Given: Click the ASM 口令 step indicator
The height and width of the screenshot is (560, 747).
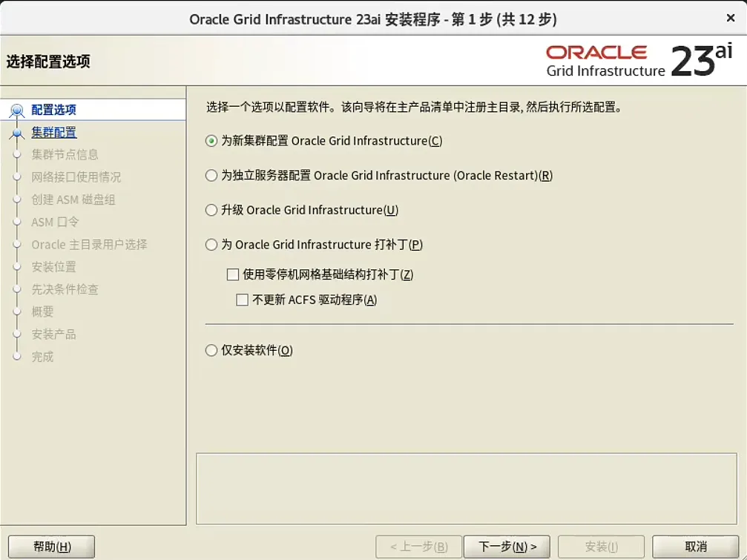Looking at the screenshot, I should coord(19,221).
